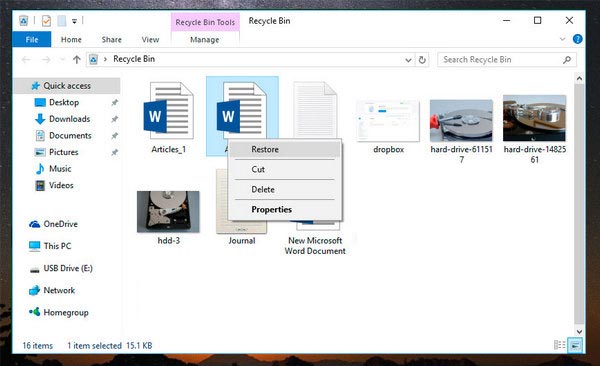Click the Recycle Bin icon in title bar
This screenshot has height=366, width=600.
coord(23,21)
